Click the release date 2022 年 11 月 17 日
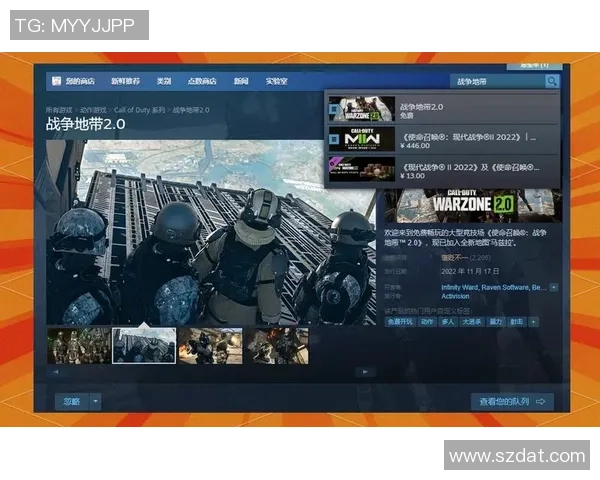This screenshot has width=600, height=480. [470, 271]
